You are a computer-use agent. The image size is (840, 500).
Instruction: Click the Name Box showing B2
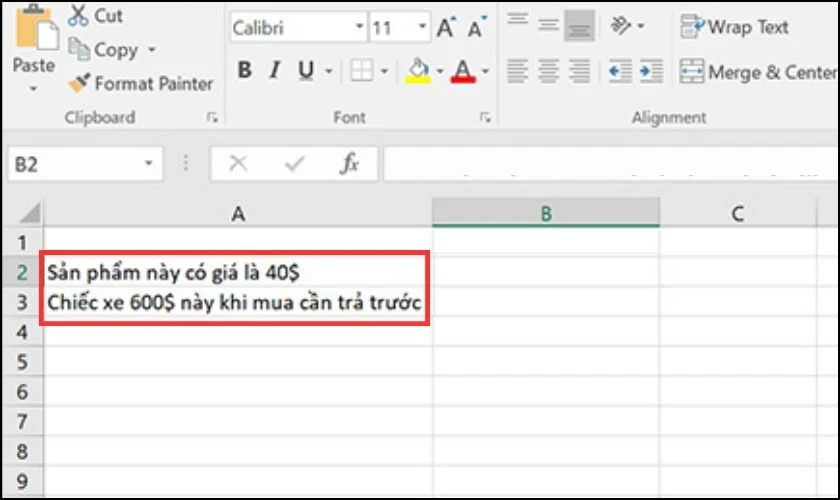(75, 164)
